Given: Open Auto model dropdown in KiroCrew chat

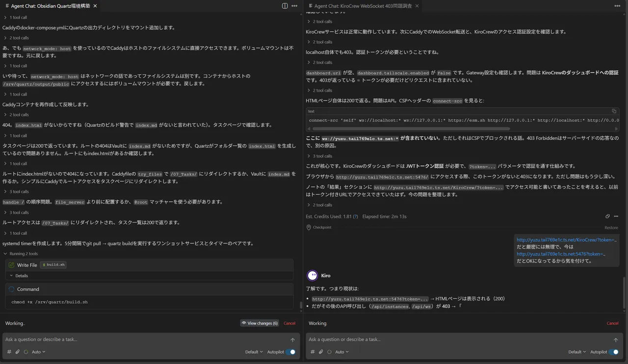Looking at the screenshot, I should coord(341,352).
